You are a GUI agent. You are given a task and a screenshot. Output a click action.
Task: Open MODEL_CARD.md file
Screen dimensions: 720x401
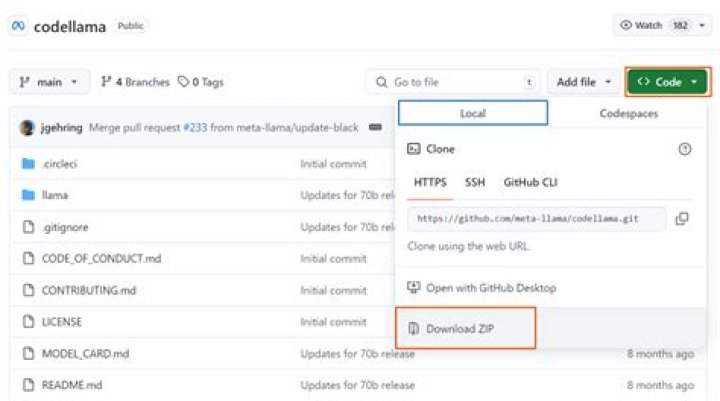(x=85, y=353)
